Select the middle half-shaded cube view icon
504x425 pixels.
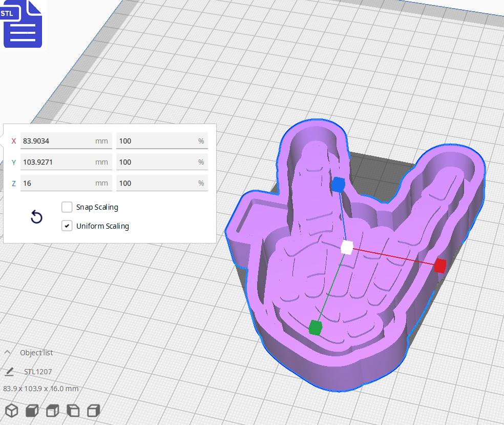click(52, 411)
